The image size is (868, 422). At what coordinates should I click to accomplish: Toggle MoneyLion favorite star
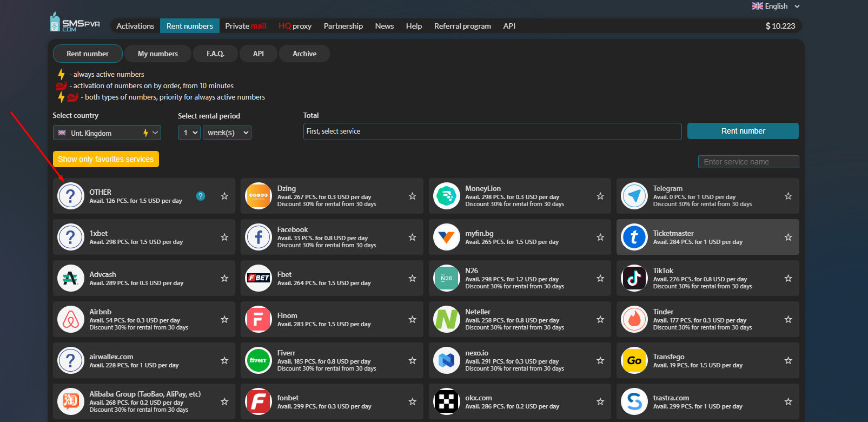pos(600,196)
